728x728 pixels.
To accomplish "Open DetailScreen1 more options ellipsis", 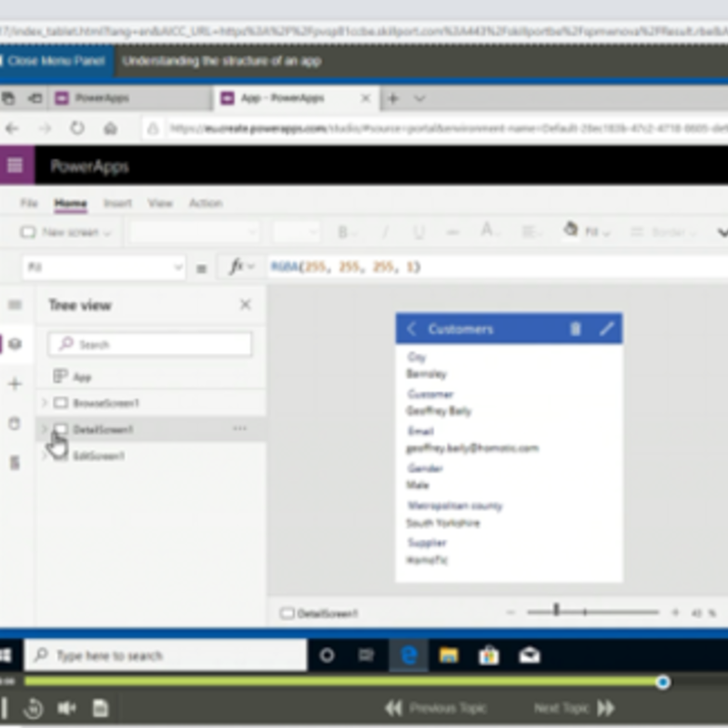I will coord(240,429).
